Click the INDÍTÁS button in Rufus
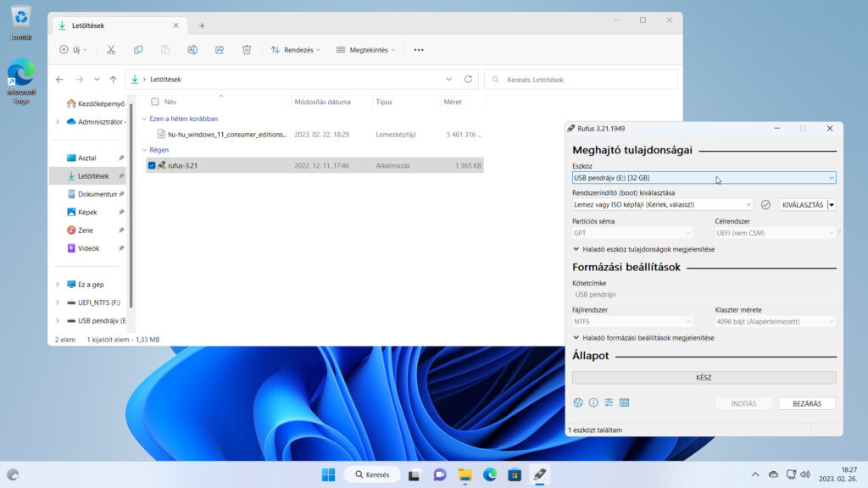This screenshot has height=488, width=868. 743,403
